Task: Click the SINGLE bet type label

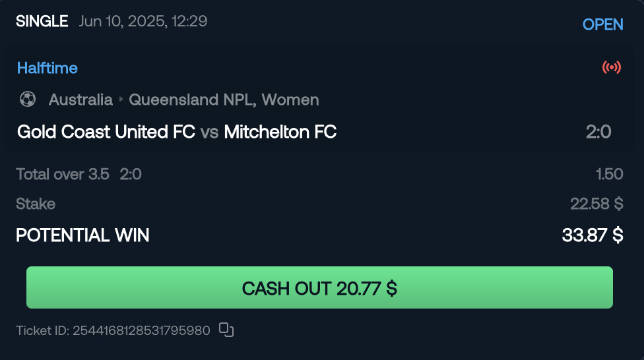Action: pyautogui.click(x=42, y=21)
